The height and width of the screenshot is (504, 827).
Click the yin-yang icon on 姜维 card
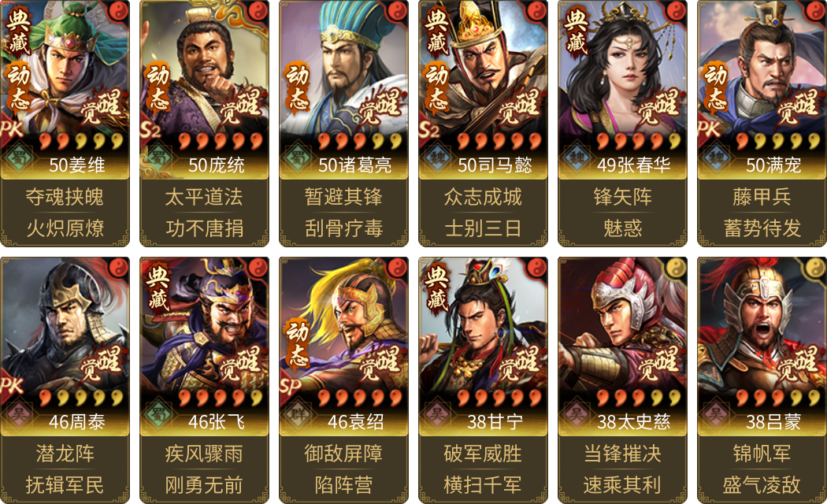pos(119,10)
